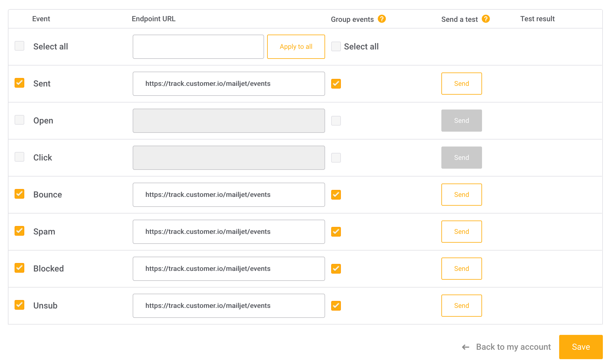Screen dimensions: 615x364
Task: Click the back arrow icon near Back to my account
Action: [466, 347]
